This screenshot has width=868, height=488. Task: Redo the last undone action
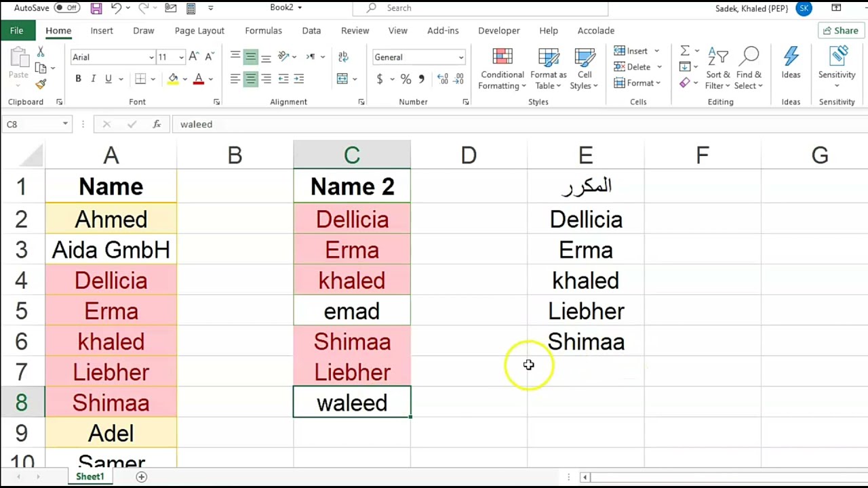pyautogui.click(x=144, y=8)
